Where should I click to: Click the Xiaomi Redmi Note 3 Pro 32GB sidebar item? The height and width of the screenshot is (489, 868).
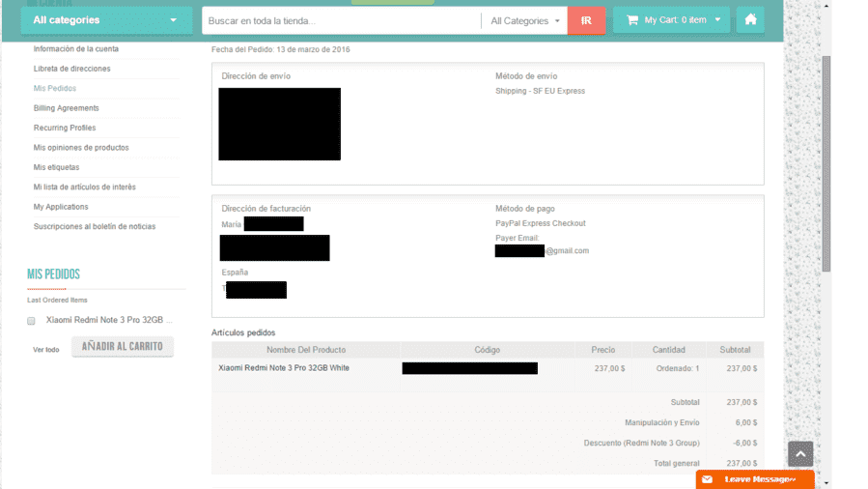point(109,320)
